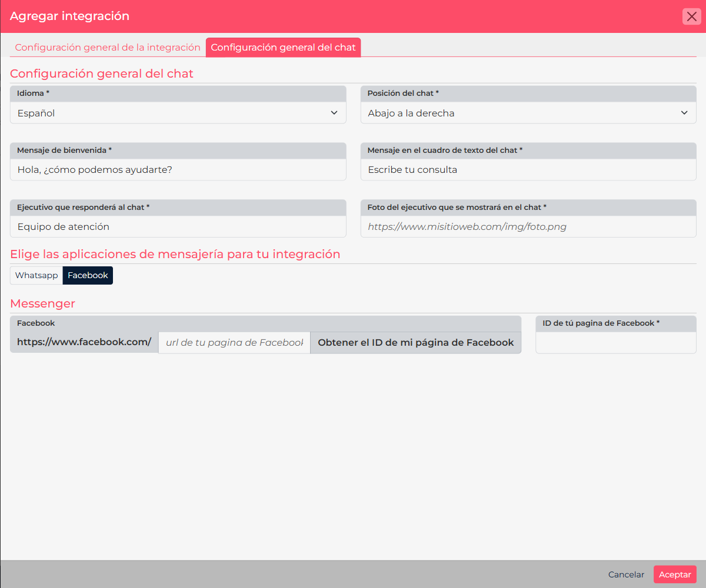Viewport: 706px width, 588px height.
Task: Click the https://www.facebook.com/ prefix label
Action: click(x=84, y=342)
